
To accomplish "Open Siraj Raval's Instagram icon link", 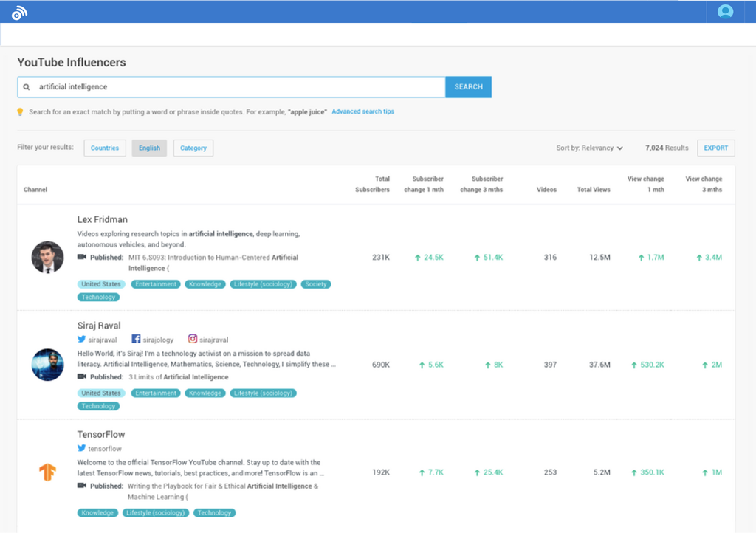I will click(x=193, y=340).
